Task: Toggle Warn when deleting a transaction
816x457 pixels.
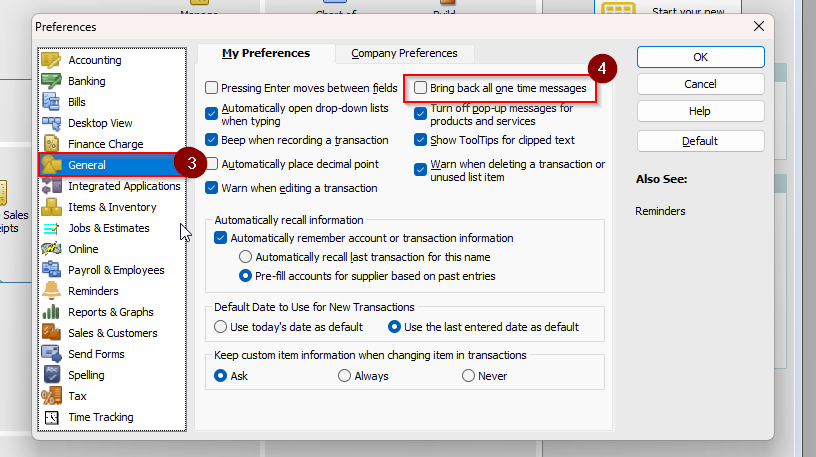Action: pyautogui.click(x=420, y=170)
